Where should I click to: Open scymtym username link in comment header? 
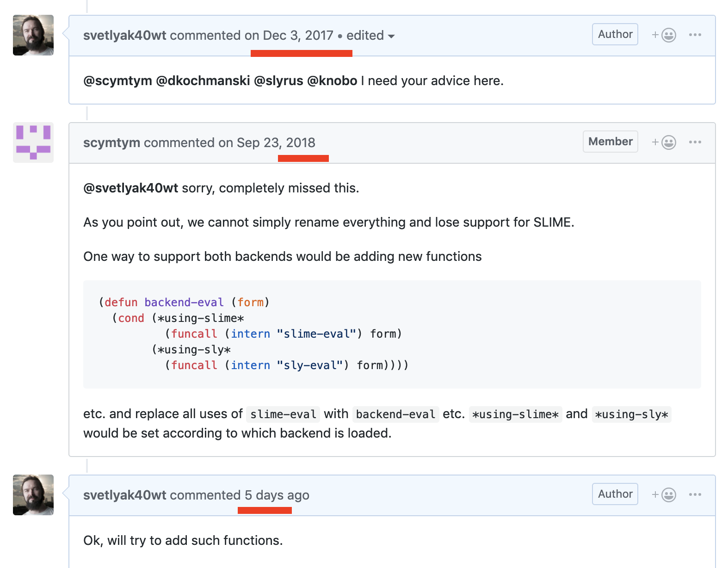111,143
